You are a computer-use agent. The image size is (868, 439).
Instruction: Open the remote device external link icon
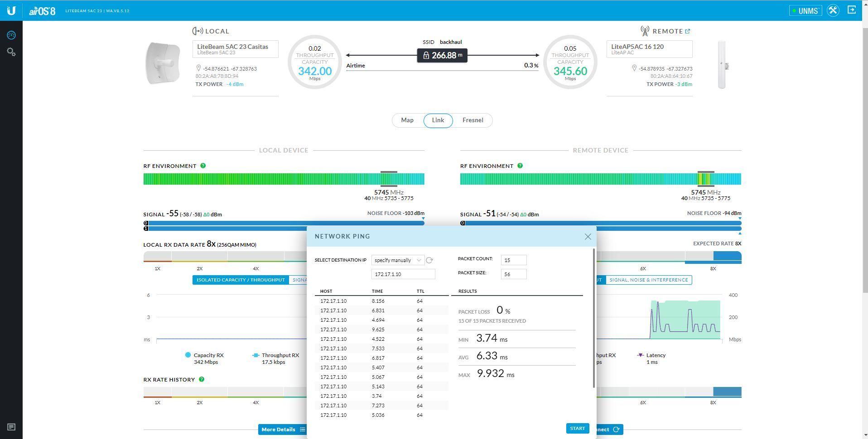tap(687, 31)
